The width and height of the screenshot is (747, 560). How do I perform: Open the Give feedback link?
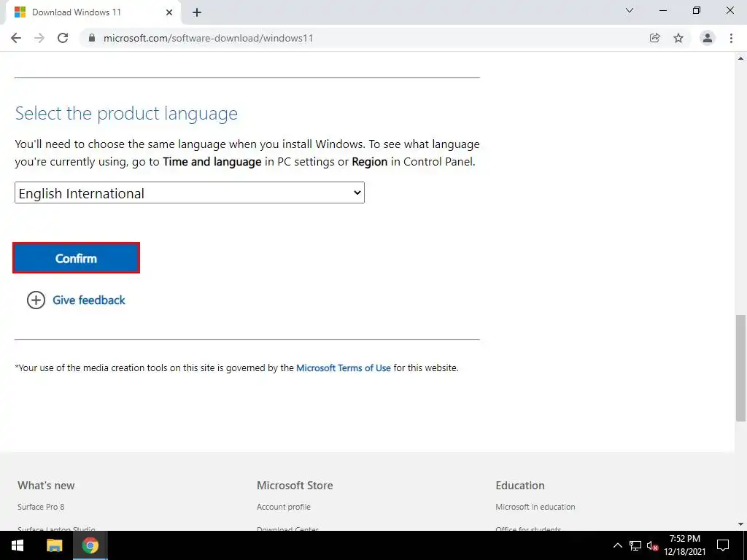[88, 300]
